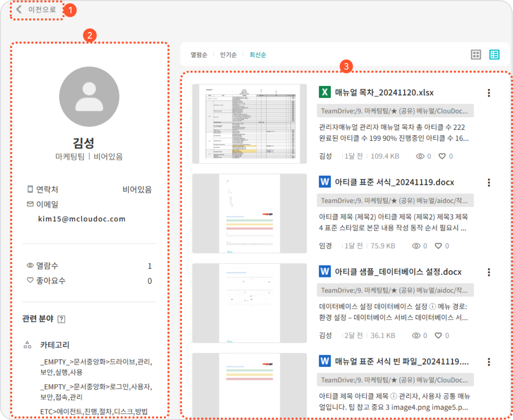This screenshot has width=513, height=420.
Task: Click heart icon on 아티클 샘플 데이터베이스 file
Action: [438, 336]
